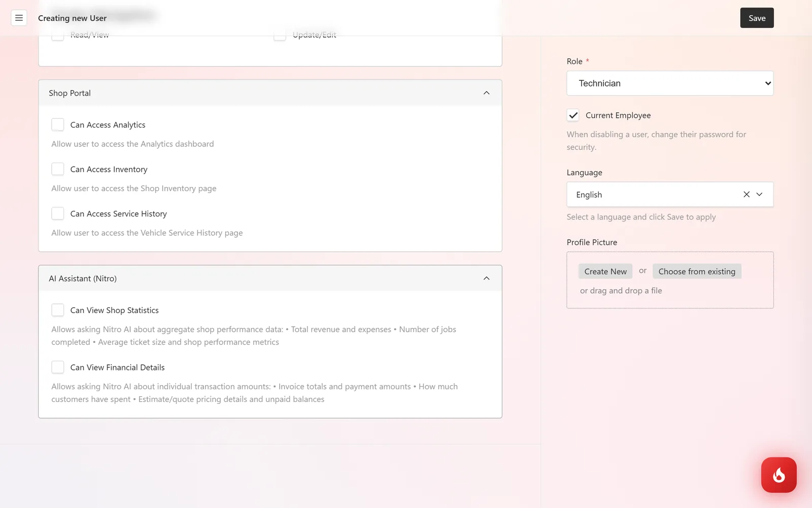This screenshot has height=508, width=812.
Task: Clear the English language selection
Action: (746, 195)
